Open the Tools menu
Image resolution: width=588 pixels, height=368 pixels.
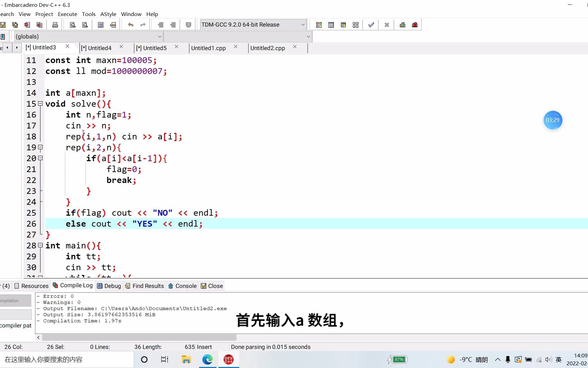[x=88, y=14]
